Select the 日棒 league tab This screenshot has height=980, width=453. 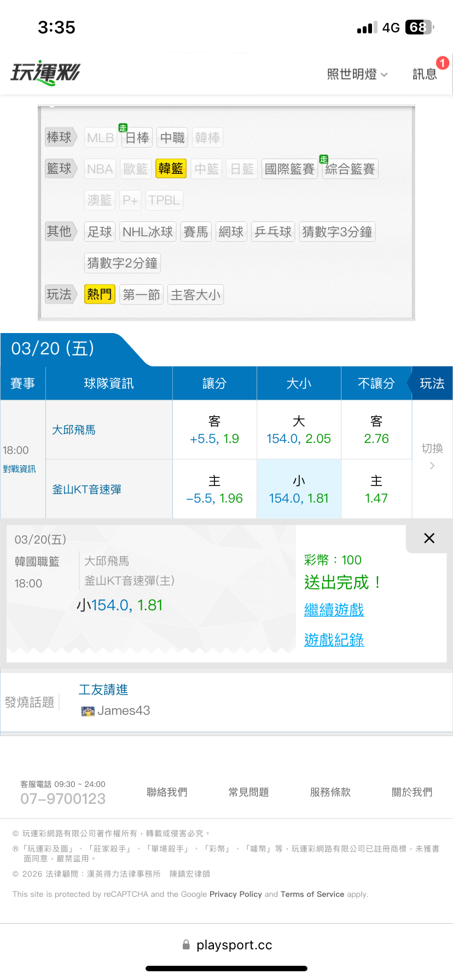(137, 138)
